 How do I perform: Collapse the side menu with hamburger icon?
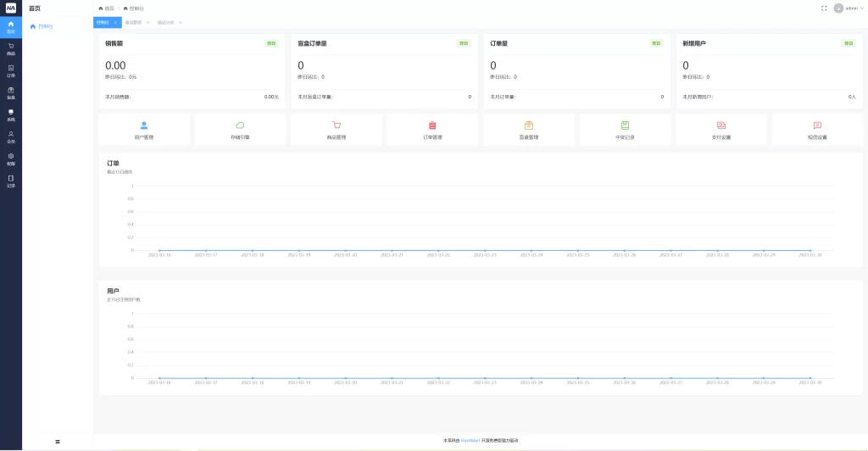coord(58,442)
